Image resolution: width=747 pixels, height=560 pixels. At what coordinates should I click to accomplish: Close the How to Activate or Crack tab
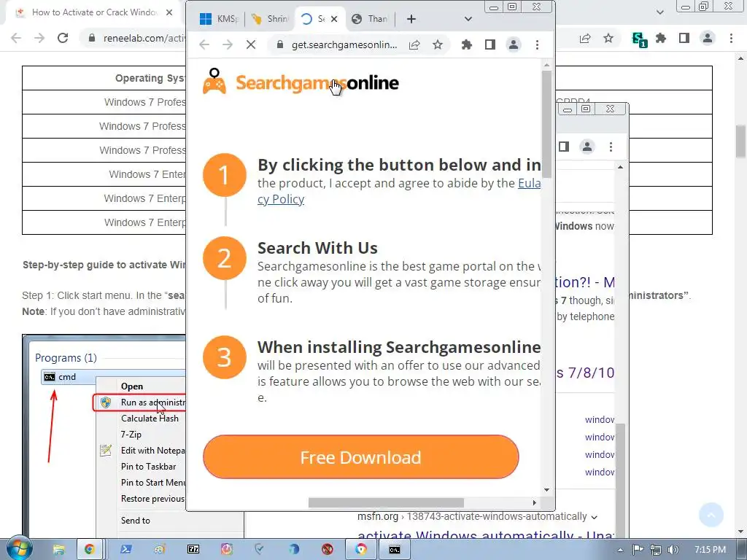click(x=169, y=12)
